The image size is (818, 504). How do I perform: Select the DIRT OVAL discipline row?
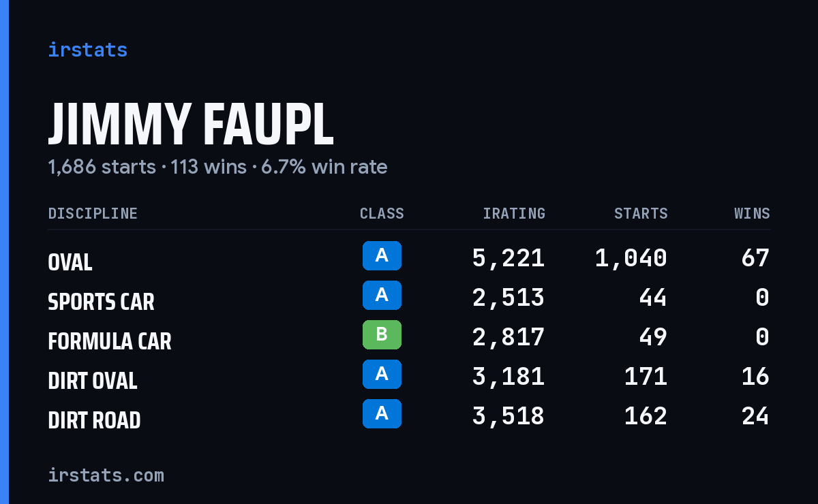point(409,377)
